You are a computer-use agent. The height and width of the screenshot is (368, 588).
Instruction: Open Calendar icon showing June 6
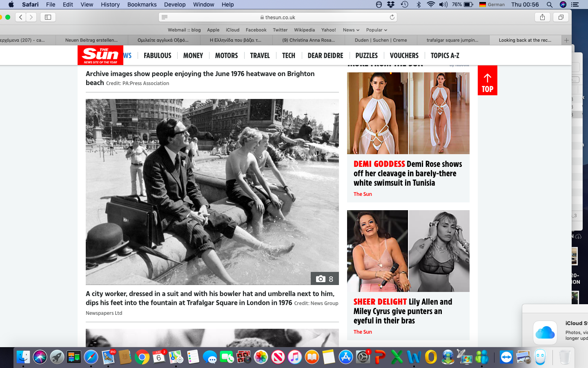pos(159,357)
